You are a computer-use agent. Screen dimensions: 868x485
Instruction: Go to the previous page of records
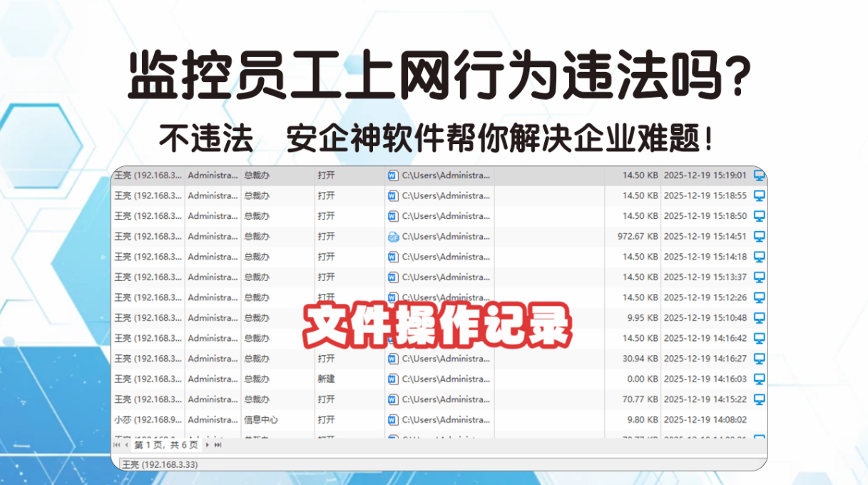[x=126, y=445]
